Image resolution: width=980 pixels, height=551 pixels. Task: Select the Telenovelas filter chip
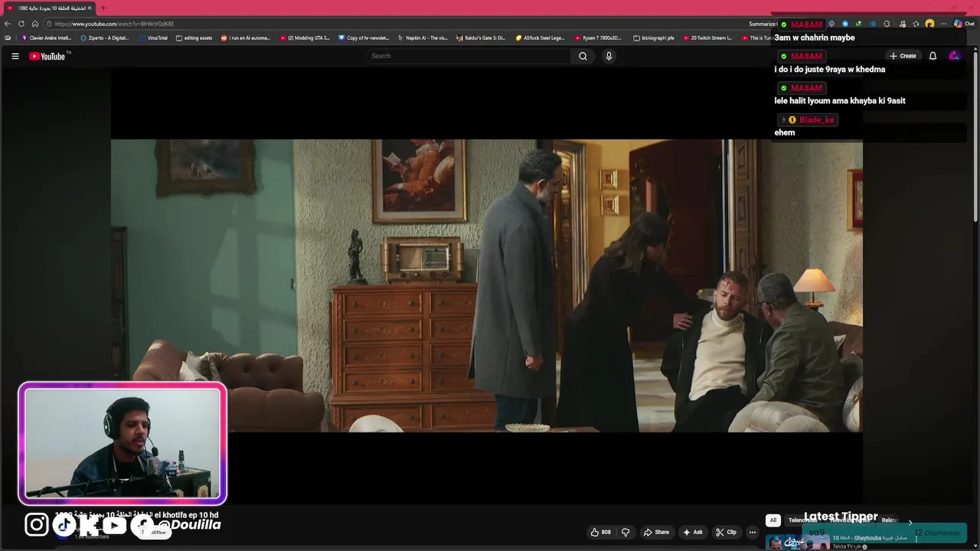pyautogui.click(x=802, y=520)
